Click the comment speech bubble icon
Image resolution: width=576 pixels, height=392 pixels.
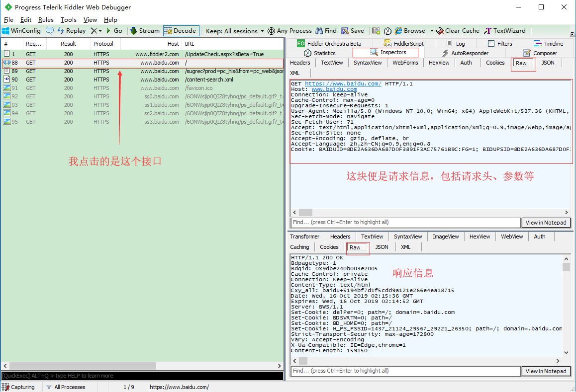(50, 31)
